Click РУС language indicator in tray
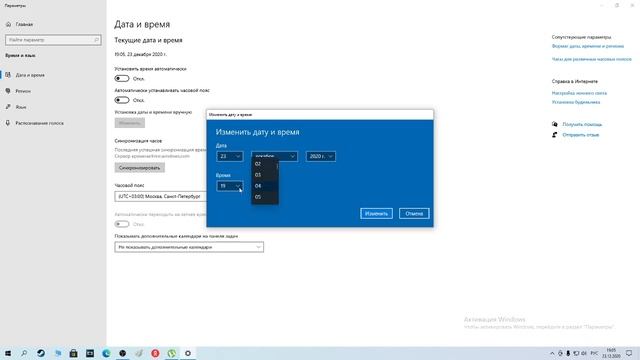This screenshot has height=360, width=640. (x=594, y=353)
